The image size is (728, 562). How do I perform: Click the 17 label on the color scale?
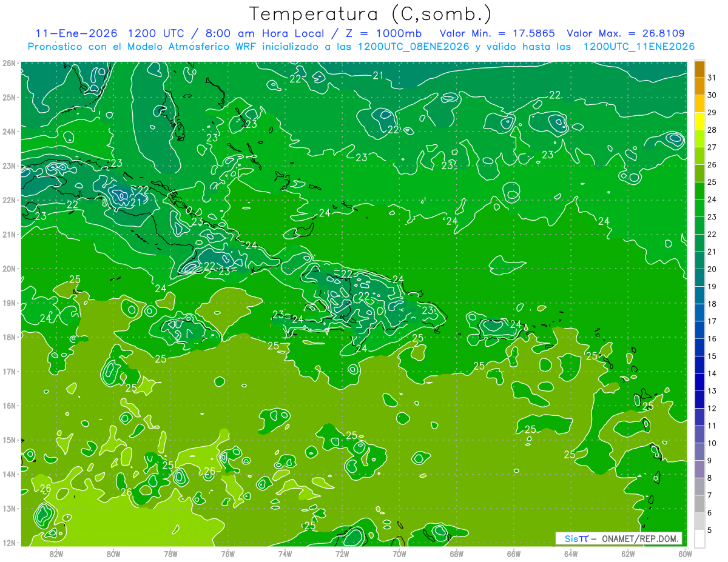pos(712,321)
